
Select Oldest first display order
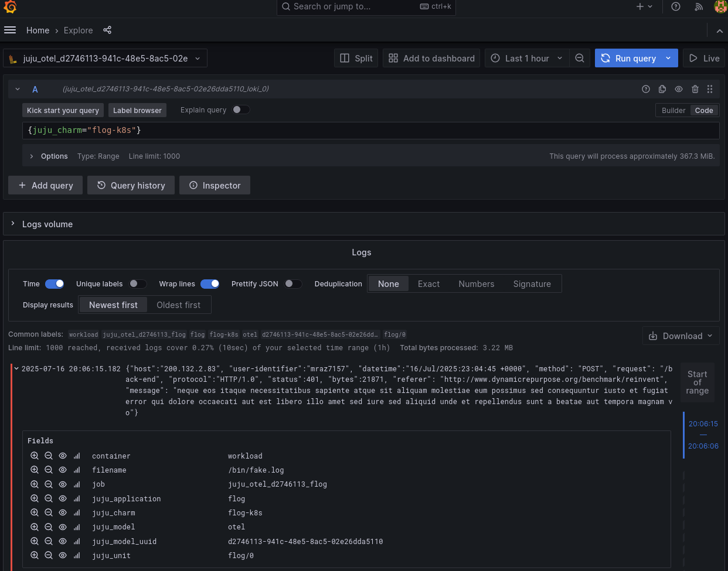pyautogui.click(x=178, y=305)
